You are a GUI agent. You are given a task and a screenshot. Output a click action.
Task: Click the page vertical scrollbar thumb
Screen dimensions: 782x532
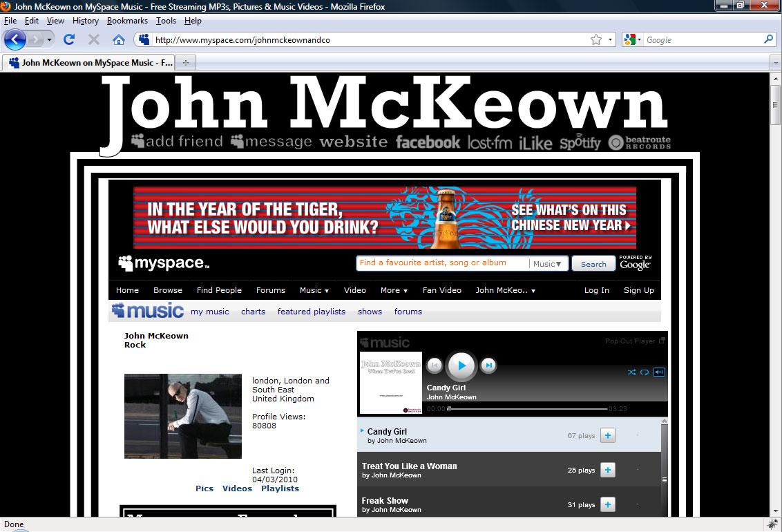pos(775,105)
